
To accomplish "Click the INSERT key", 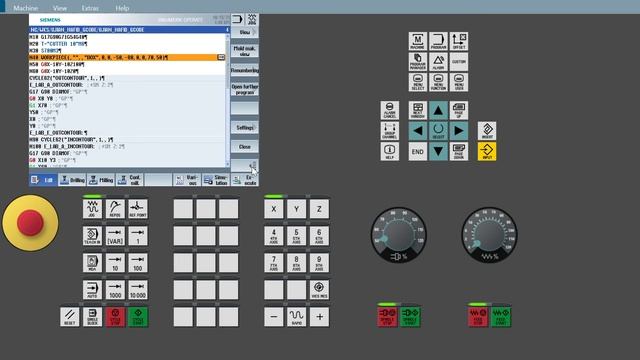I will coord(487,131).
